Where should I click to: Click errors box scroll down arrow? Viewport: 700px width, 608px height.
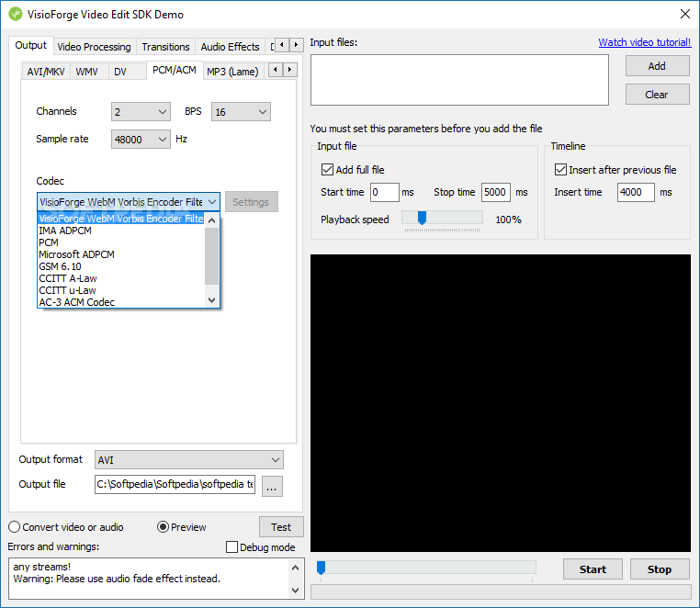[x=295, y=590]
